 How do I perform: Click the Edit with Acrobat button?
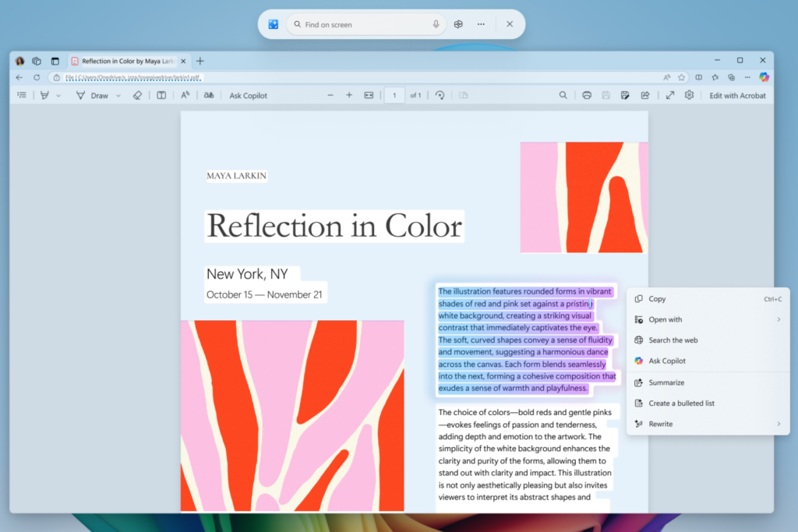point(737,94)
